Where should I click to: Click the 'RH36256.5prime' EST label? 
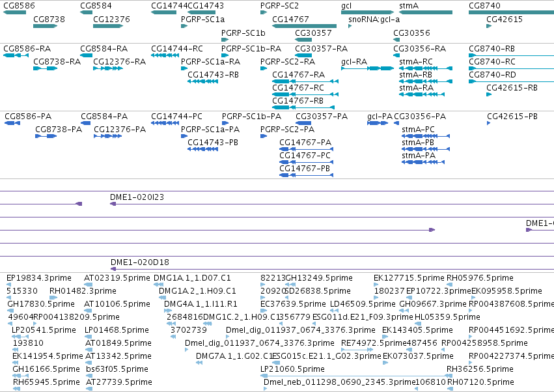[480, 369]
